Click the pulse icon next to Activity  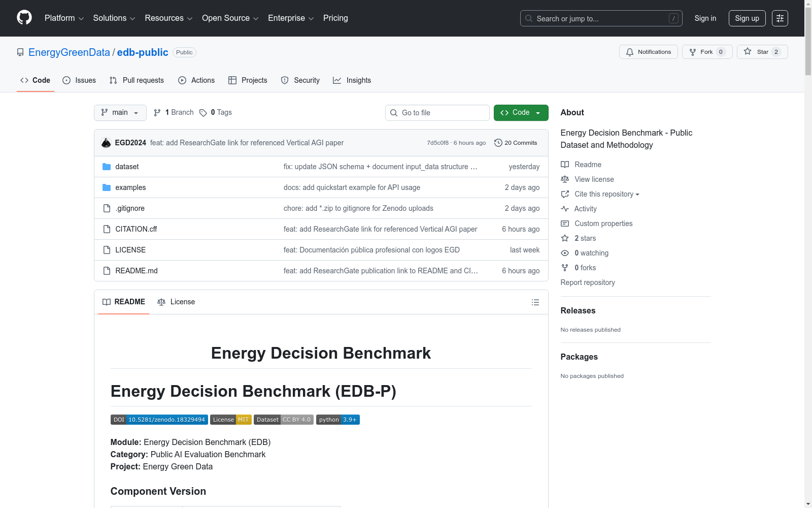coord(565,209)
